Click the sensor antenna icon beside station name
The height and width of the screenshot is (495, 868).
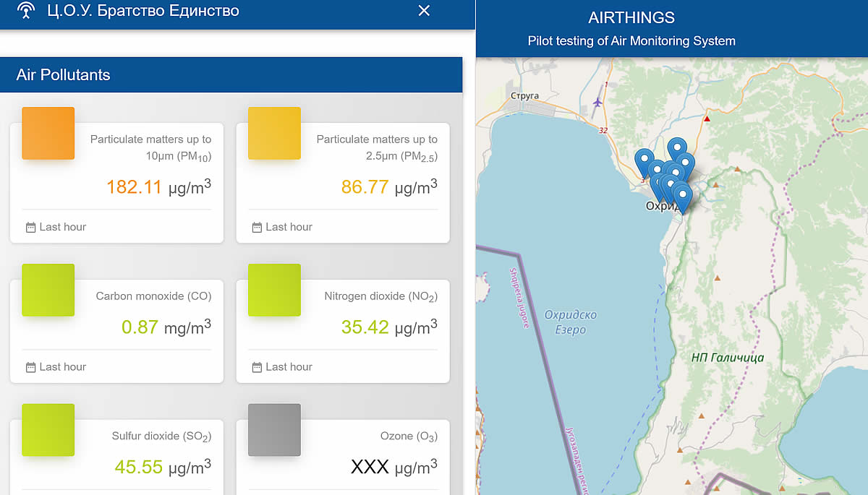[x=26, y=10]
